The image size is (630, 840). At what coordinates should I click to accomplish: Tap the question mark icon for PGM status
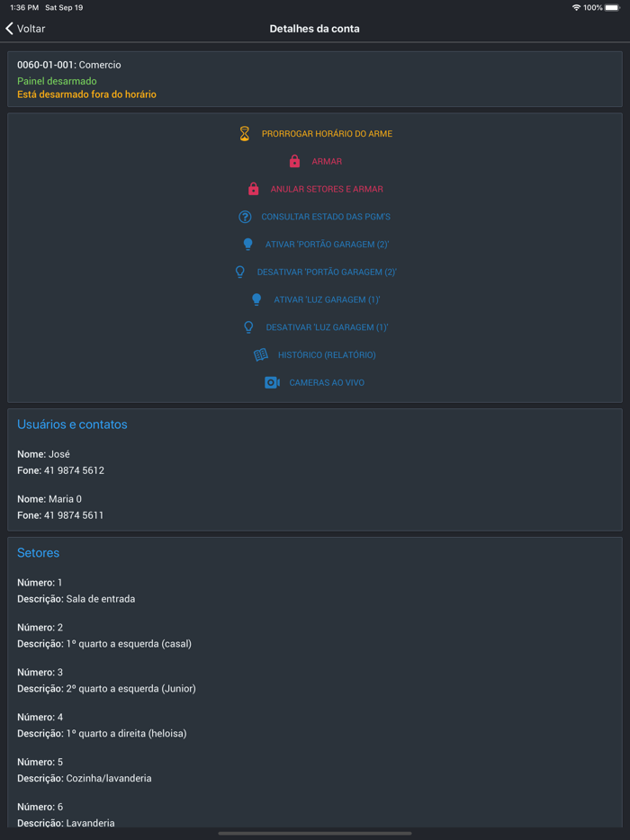click(245, 217)
